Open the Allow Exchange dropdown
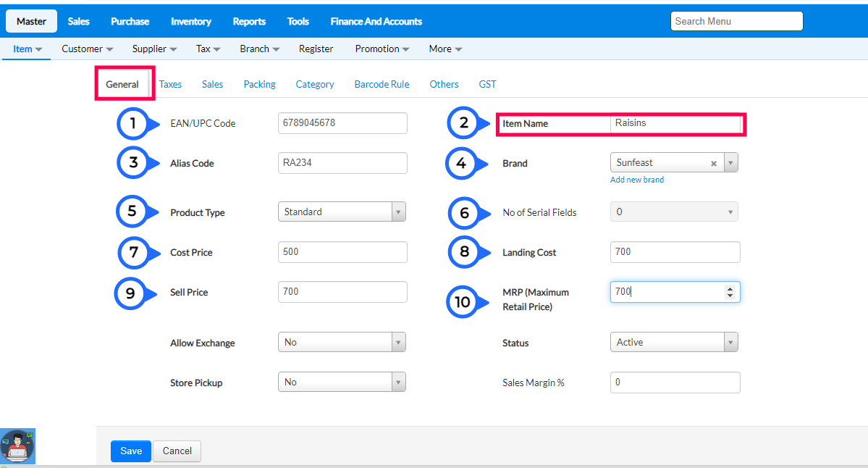 tap(342, 342)
